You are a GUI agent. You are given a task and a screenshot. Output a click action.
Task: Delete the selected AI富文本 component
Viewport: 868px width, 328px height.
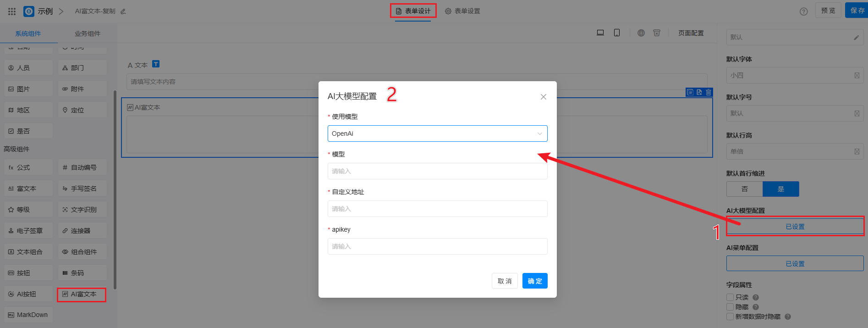[709, 92]
